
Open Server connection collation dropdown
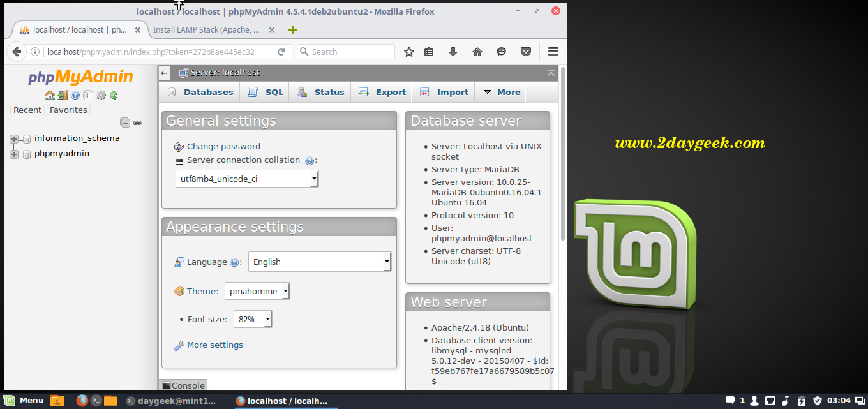[247, 179]
